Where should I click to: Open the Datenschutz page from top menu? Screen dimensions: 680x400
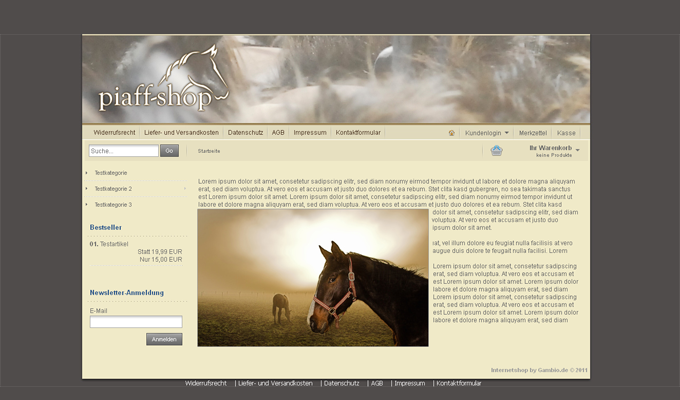(x=245, y=132)
